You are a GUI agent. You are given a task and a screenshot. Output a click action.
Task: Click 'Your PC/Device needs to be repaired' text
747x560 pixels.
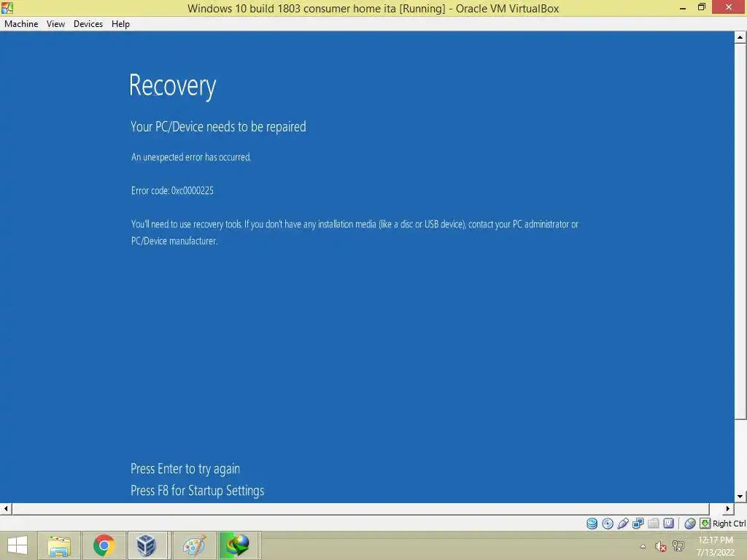pos(218,127)
